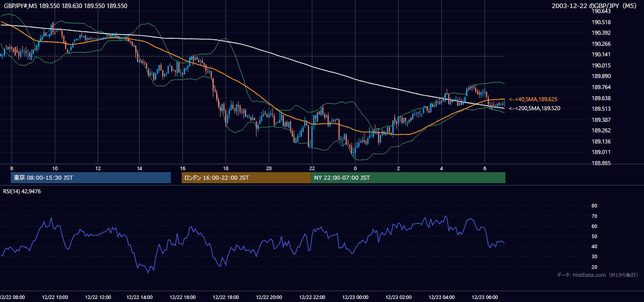The image size is (644, 302).
Task: Click the Tokyo 08:00-15:30 JST session bar
Action: click(91, 178)
